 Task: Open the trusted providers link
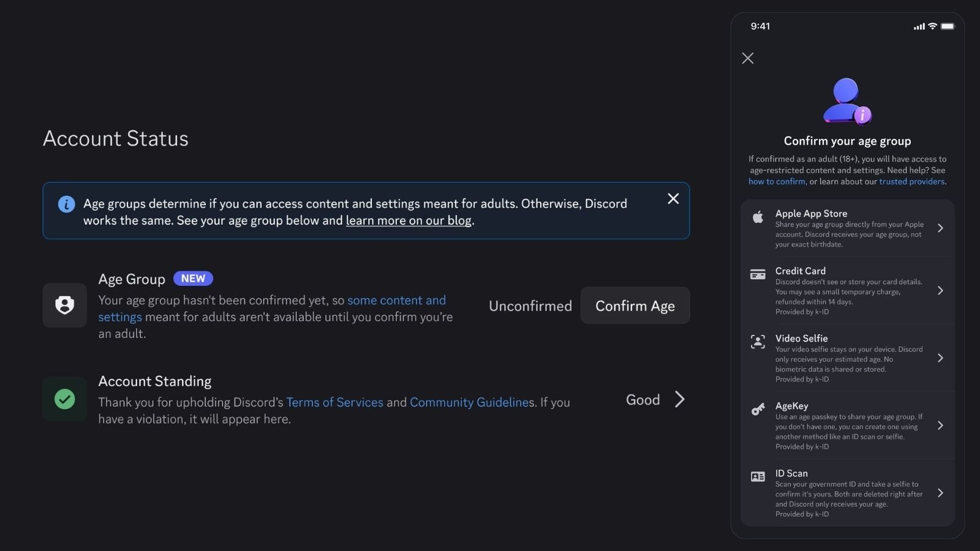912,181
